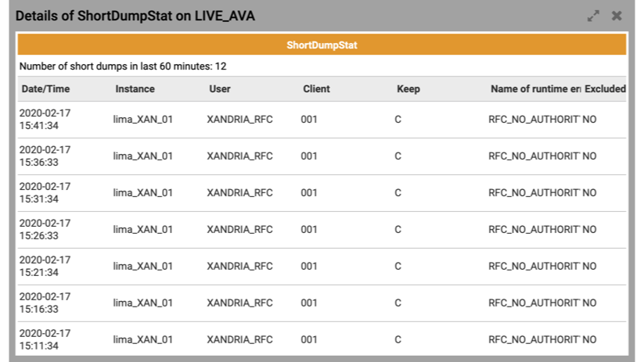The width and height of the screenshot is (644, 362).
Task: Click the Name of runtime error column header
Action: [x=535, y=89]
